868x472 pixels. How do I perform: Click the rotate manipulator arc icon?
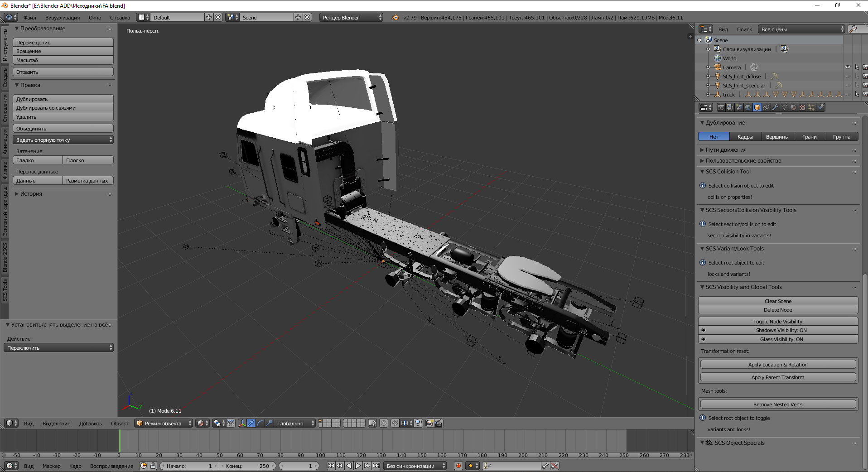260,423
